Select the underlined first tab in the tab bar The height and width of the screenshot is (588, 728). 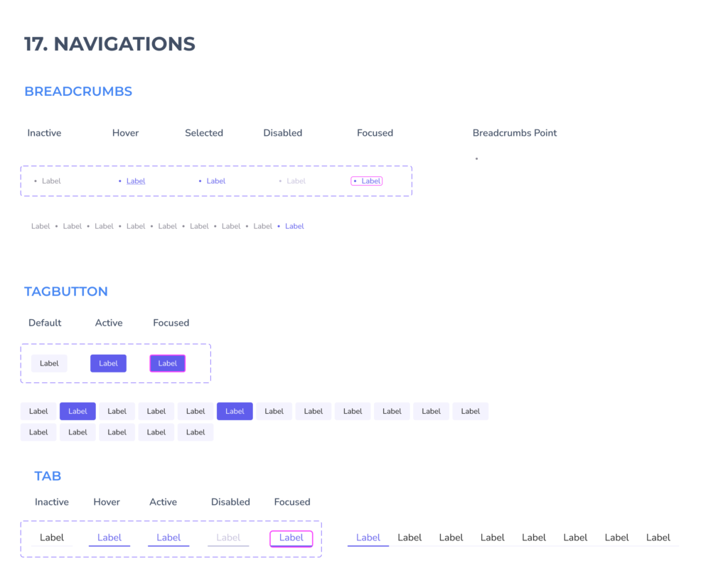coord(368,538)
